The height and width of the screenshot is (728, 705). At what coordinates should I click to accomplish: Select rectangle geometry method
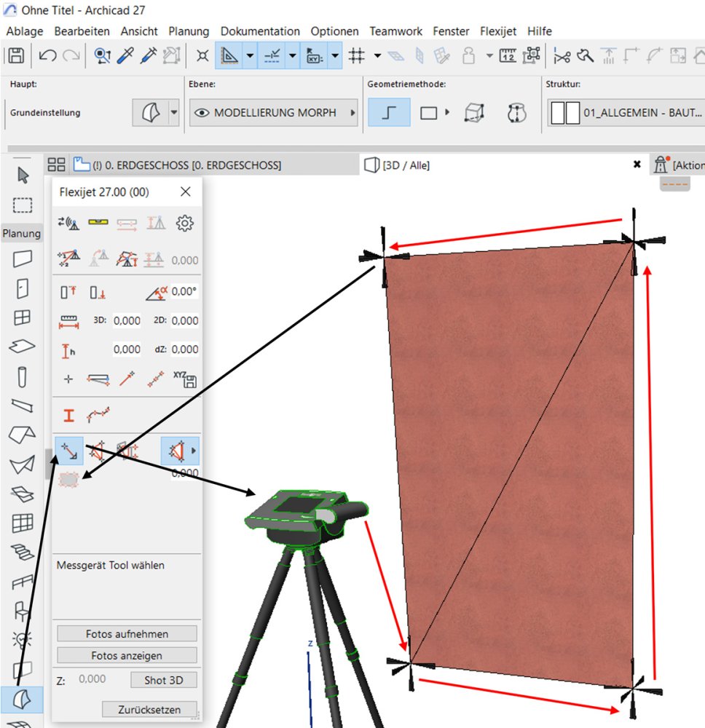[428, 113]
